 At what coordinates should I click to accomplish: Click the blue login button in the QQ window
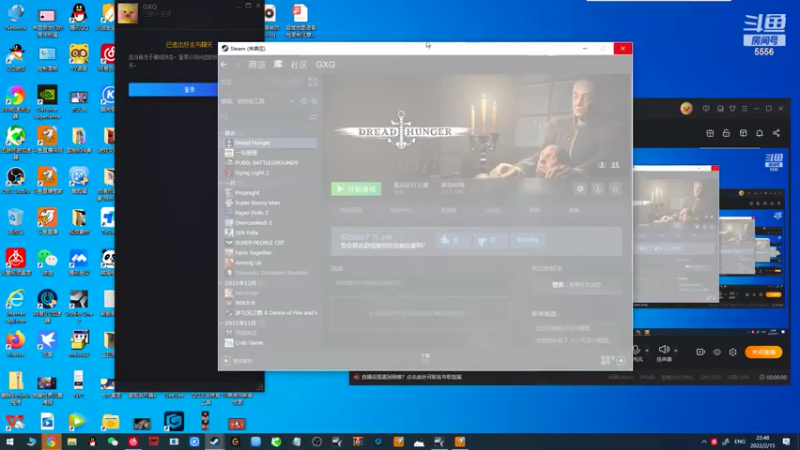point(173,89)
